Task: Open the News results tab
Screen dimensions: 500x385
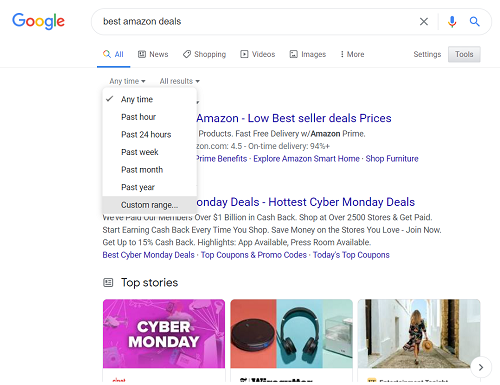Action: (x=153, y=54)
